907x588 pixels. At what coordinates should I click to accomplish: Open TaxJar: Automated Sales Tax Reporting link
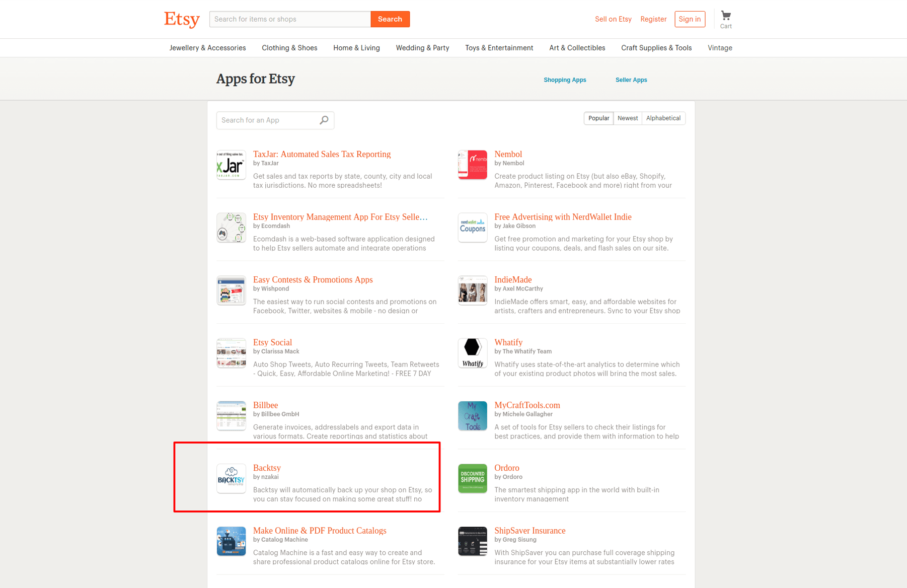pyautogui.click(x=322, y=154)
